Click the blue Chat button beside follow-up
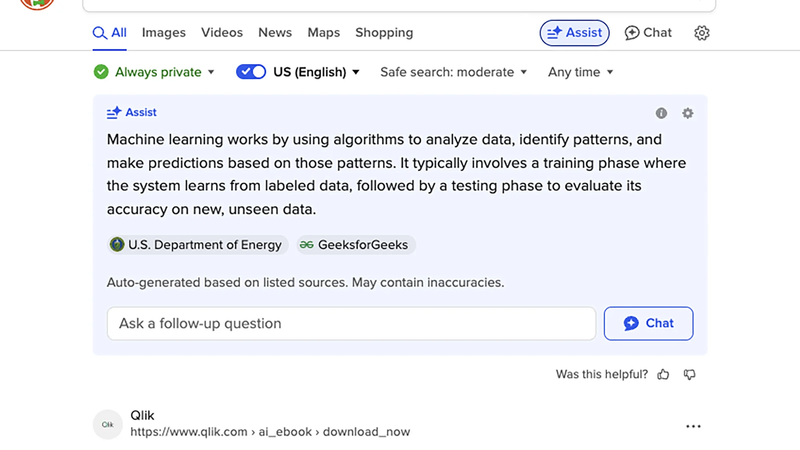 coord(648,323)
